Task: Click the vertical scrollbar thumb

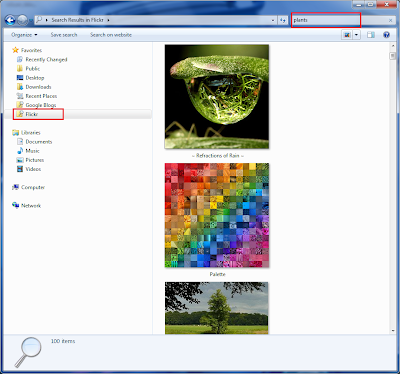Action: (x=392, y=56)
